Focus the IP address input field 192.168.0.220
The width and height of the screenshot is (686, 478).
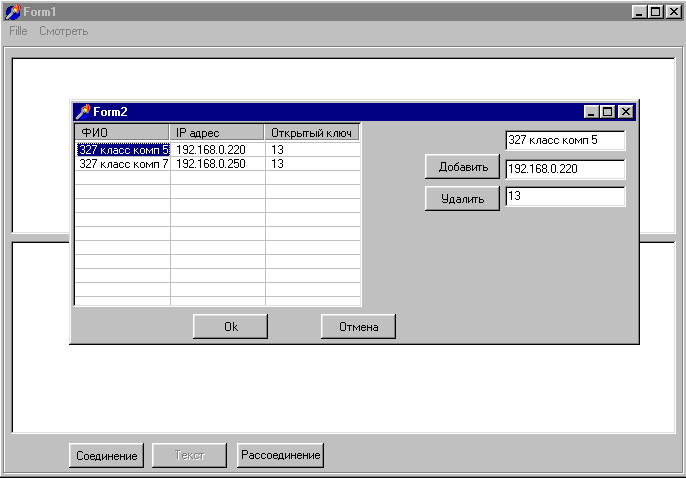tap(565, 170)
